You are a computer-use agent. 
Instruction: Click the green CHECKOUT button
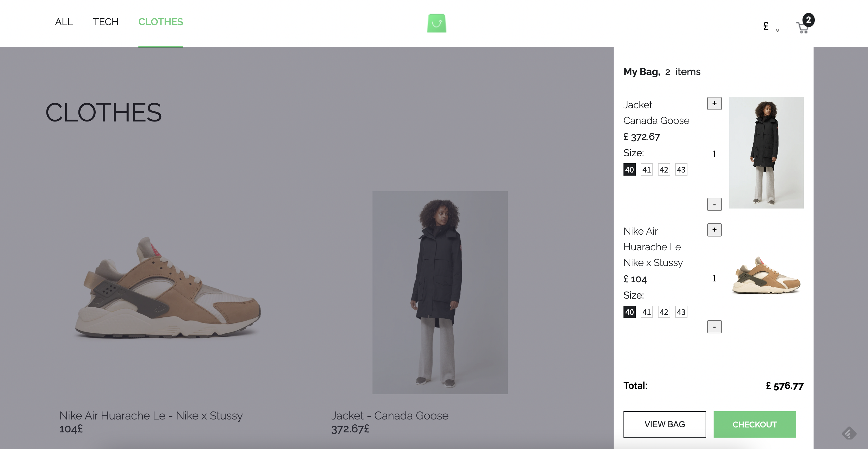(x=755, y=424)
